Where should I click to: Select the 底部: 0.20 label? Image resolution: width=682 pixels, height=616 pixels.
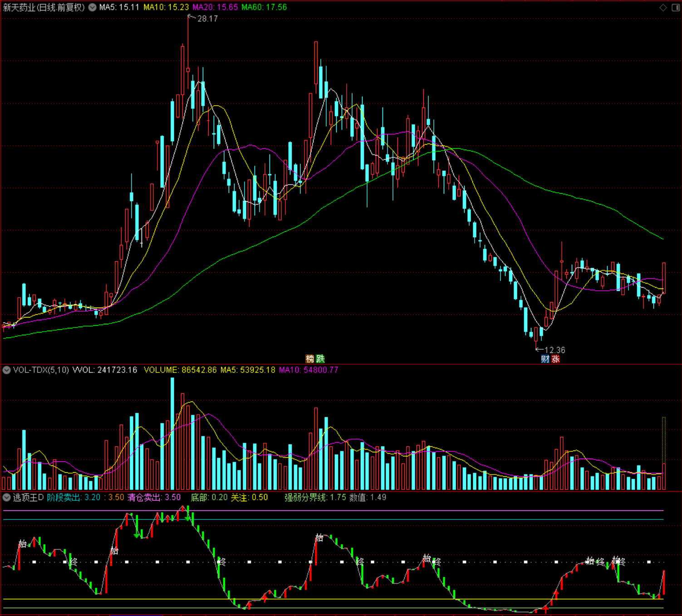tap(209, 498)
